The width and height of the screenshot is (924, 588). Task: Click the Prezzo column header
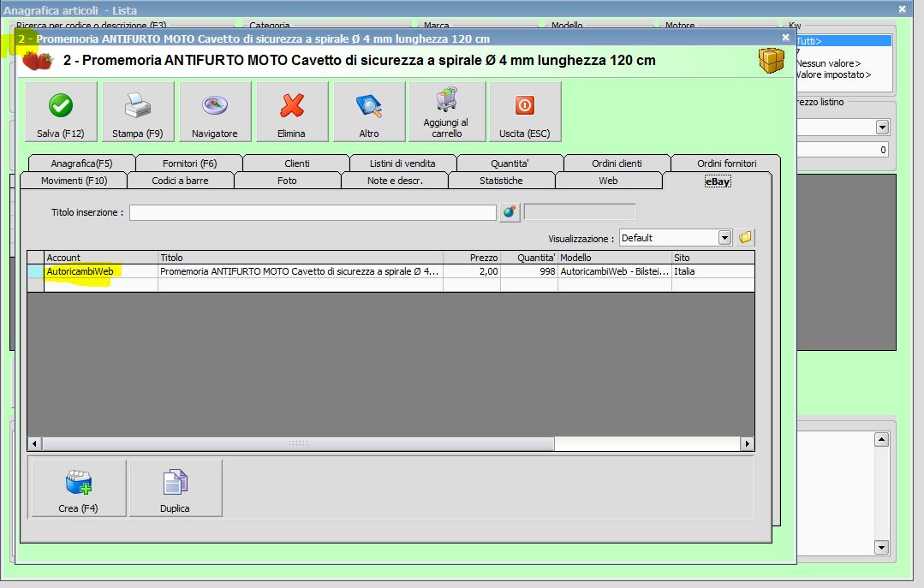point(472,258)
